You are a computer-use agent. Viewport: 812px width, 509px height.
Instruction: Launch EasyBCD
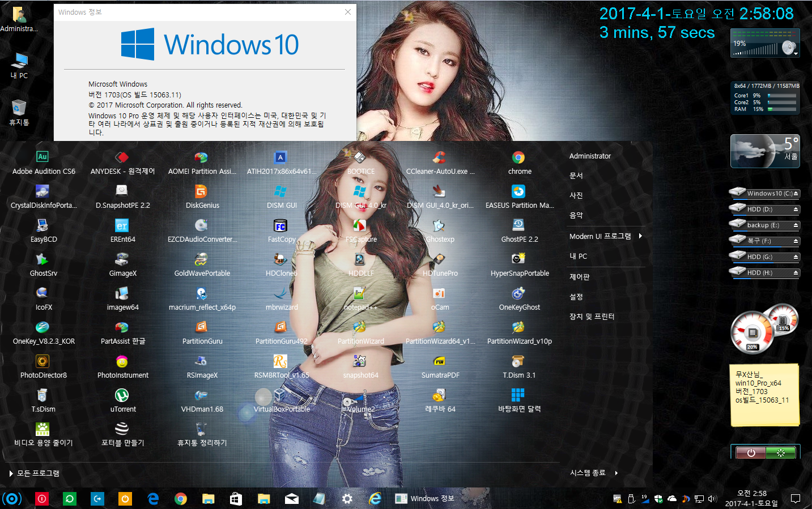[43, 231]
